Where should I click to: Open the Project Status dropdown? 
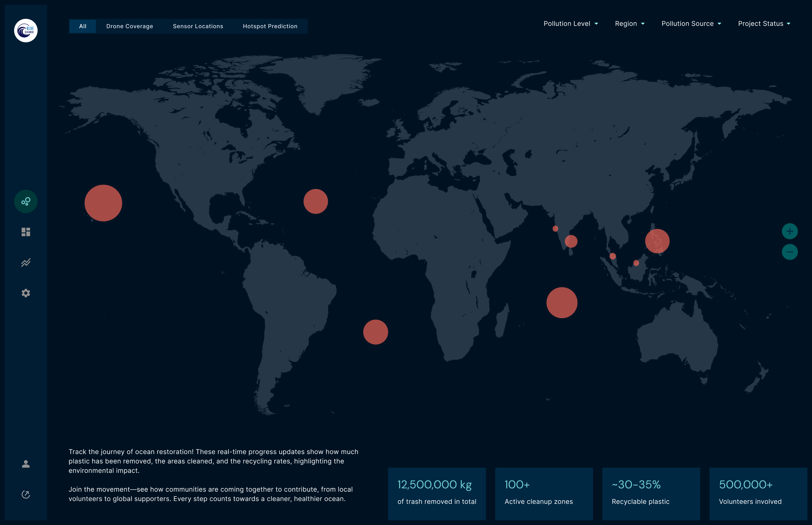[764, 24]
